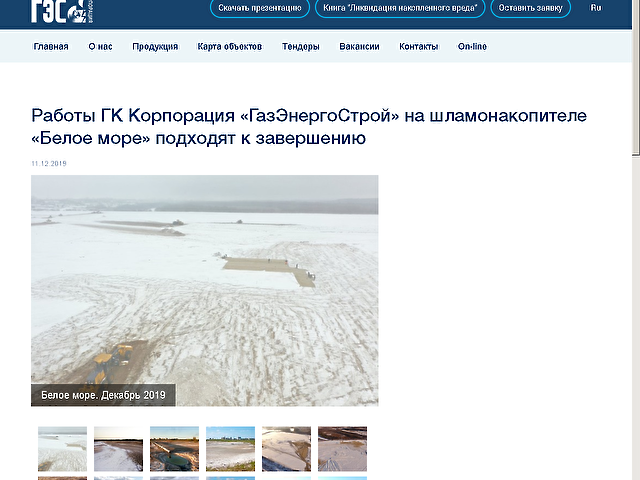Open the Продукция menu item
Viewport: 640px width, 480px height.
click(x=155, y=47)
